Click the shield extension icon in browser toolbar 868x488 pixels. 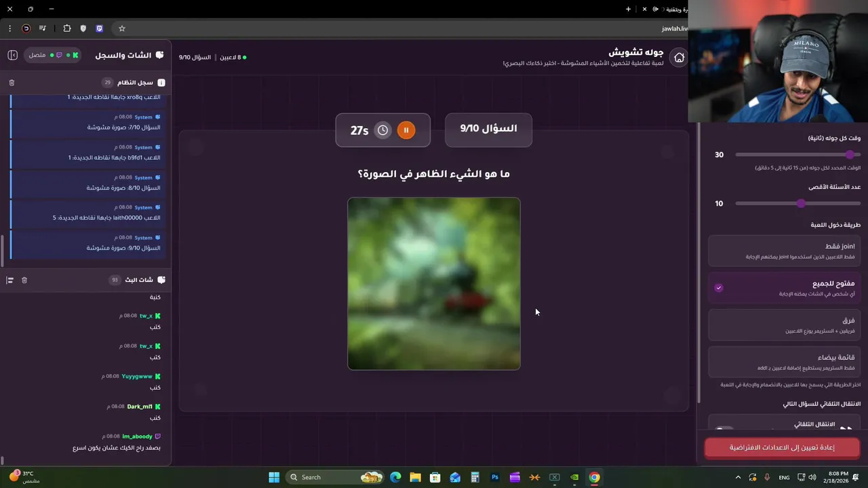click(83, 28)
